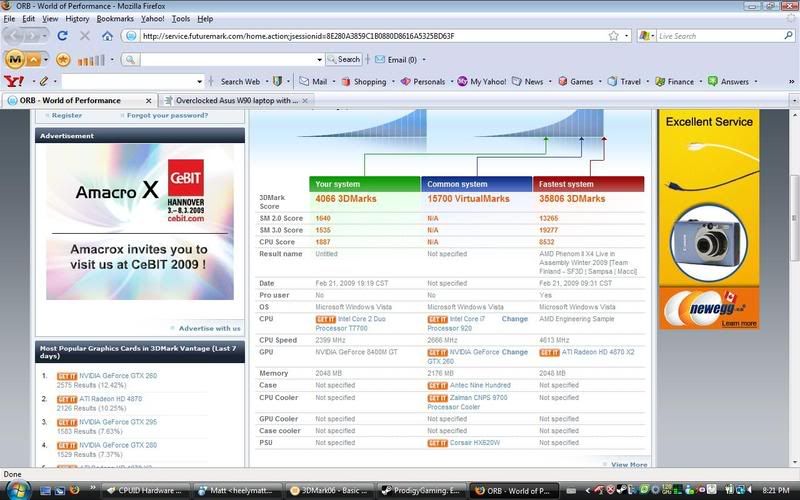Click the Yahoo! logo on toolbar
The height and width of the screenshot is (500, 800).
(x=14, y=81)
